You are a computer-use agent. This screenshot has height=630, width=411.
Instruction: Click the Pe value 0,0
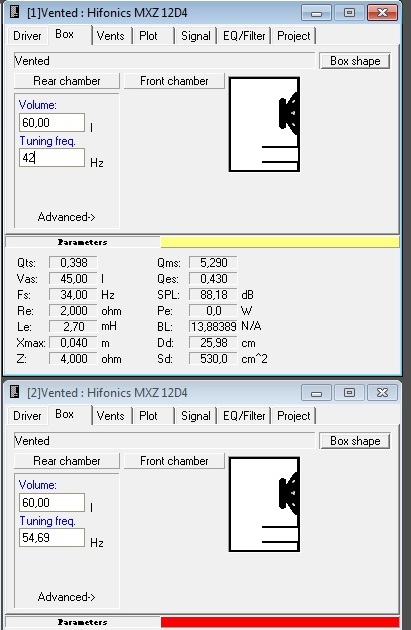click(x=213, y=311)
